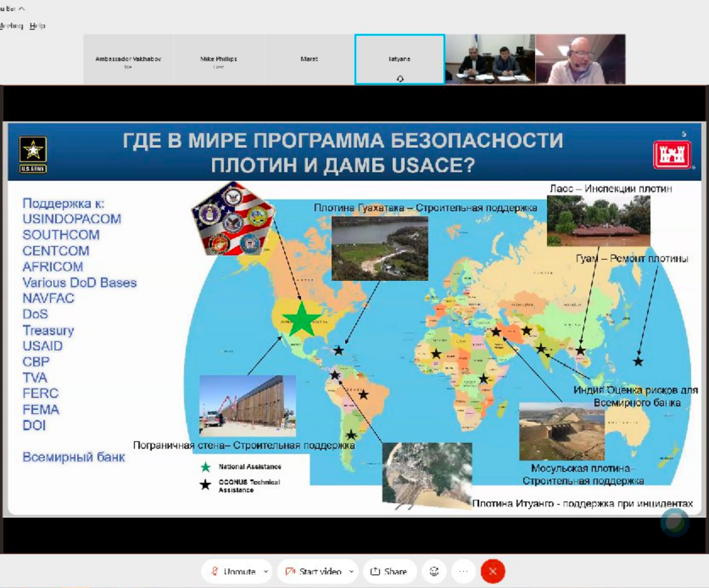
Task: Click green National Assistance legend star
Action: pos(206,467)
